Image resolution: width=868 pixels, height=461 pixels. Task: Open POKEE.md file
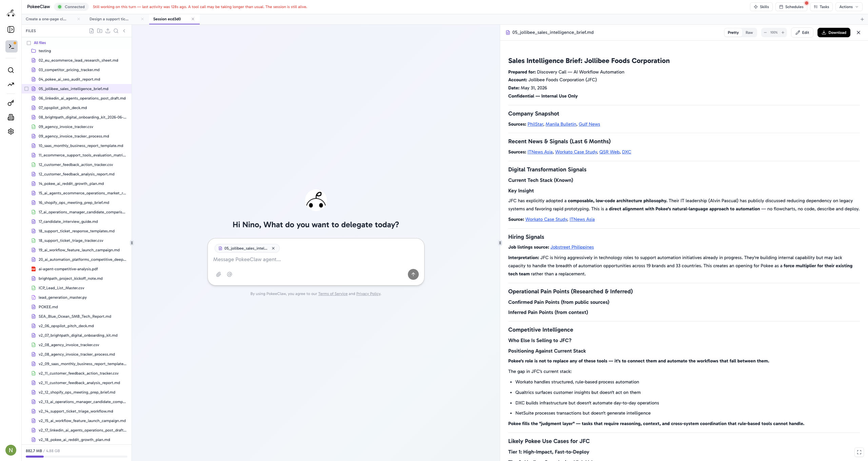(x=48, y=307)
